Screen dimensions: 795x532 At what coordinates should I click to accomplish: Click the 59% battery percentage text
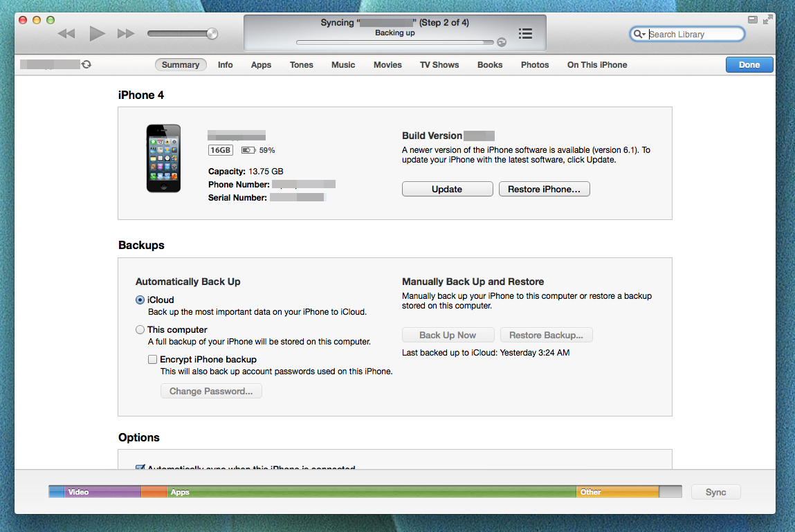coord(266,150)
